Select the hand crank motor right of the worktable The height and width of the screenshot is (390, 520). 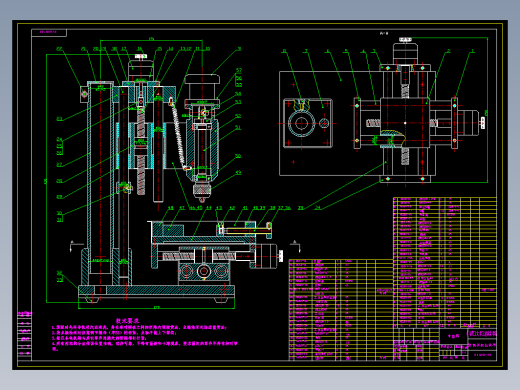coord(267,256)
